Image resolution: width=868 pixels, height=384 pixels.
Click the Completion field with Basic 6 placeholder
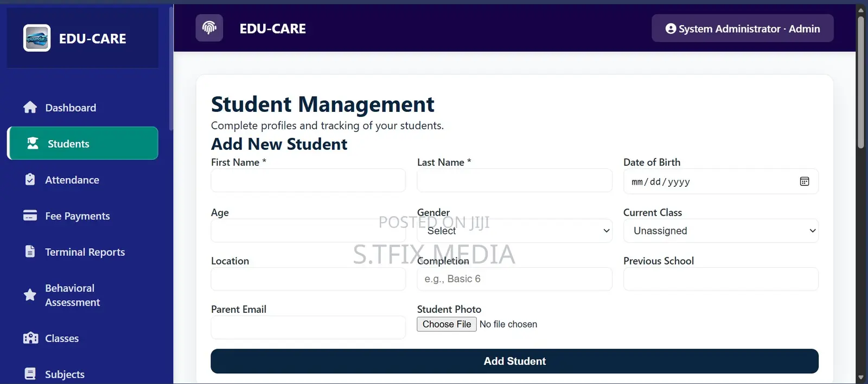514,279
